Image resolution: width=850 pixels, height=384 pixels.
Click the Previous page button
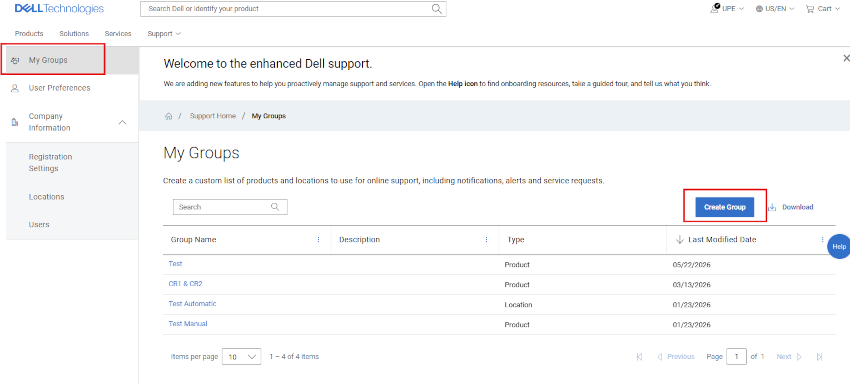tap(675, 357)
